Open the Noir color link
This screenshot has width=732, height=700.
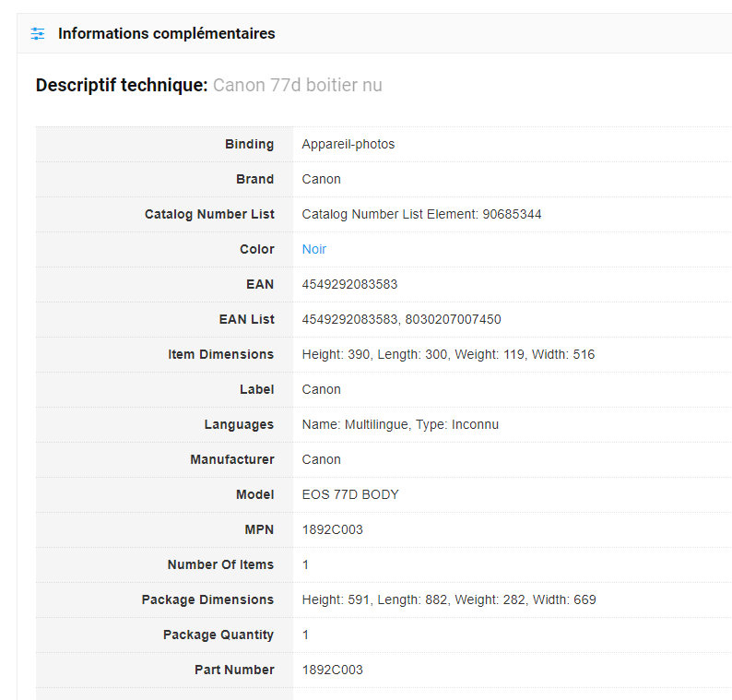coord(313,249)
